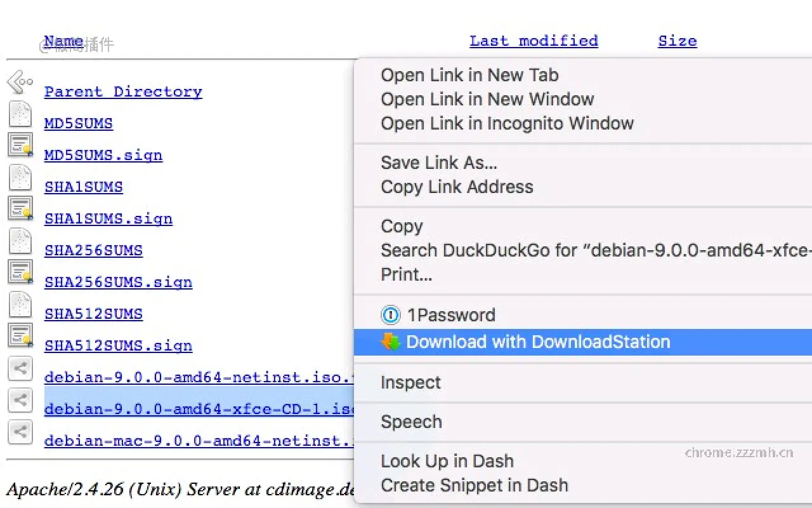The image size is (812, 508).
Task: Click the file icon beside SHA256SUMS
Action: tap(19, 241)
